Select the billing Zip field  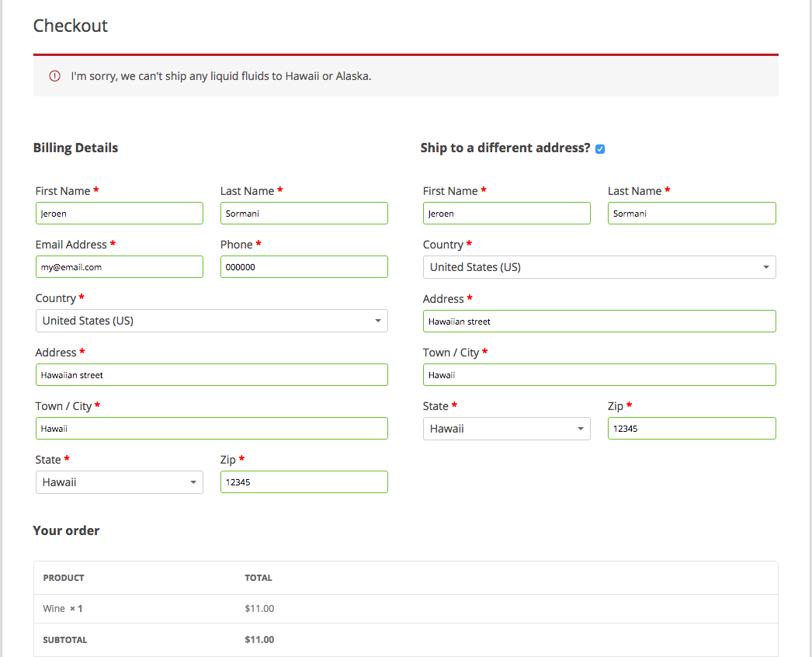click(304, 481)
